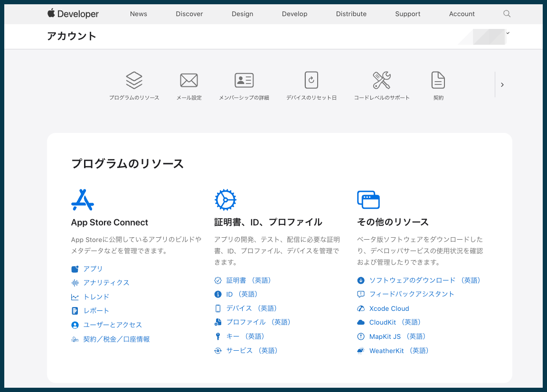Open Develop in the navigation bar
The height and width of the screenshot is (392, 547).
294,14
